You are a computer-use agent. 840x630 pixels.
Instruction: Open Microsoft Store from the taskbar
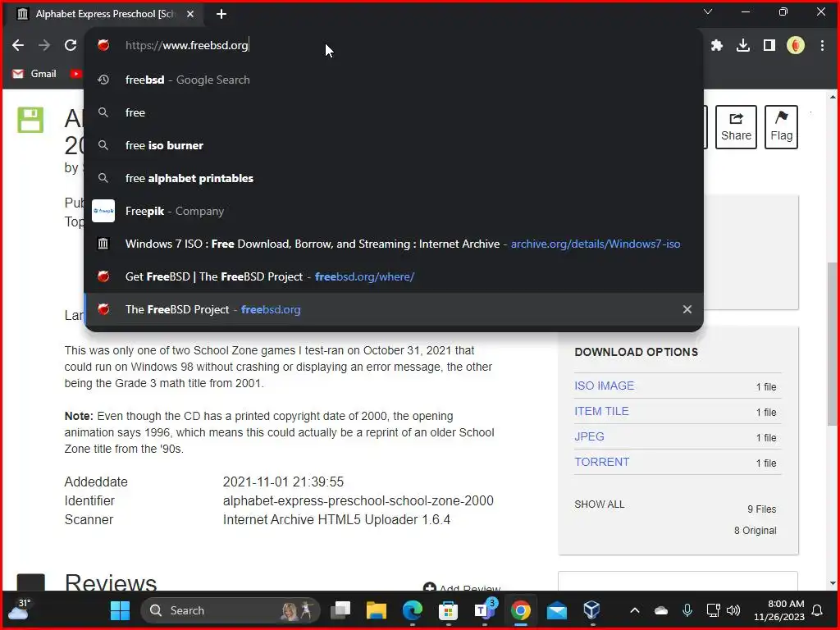pos(448,610)
